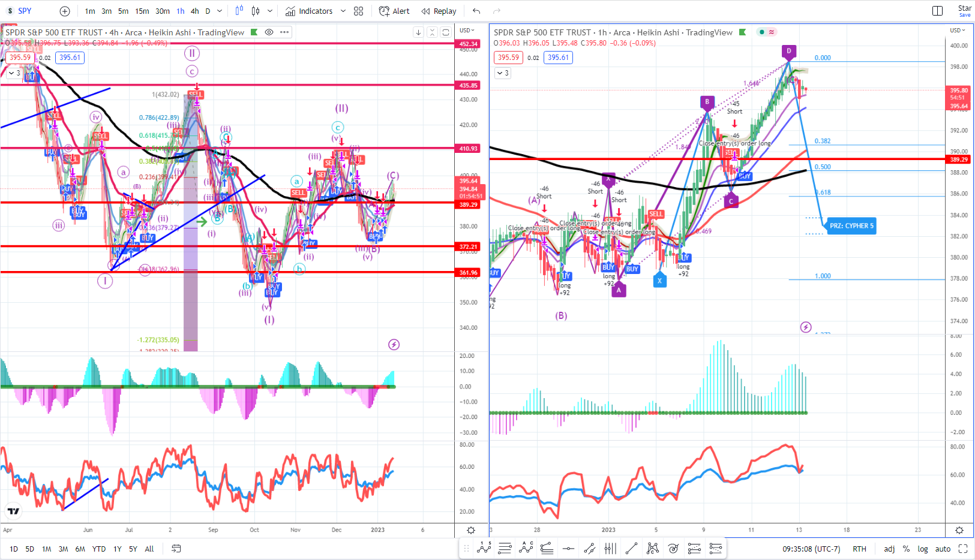This screenshot has width=975, height=560.
Task: Open chart settings gear on left chart
Action: 471,530
